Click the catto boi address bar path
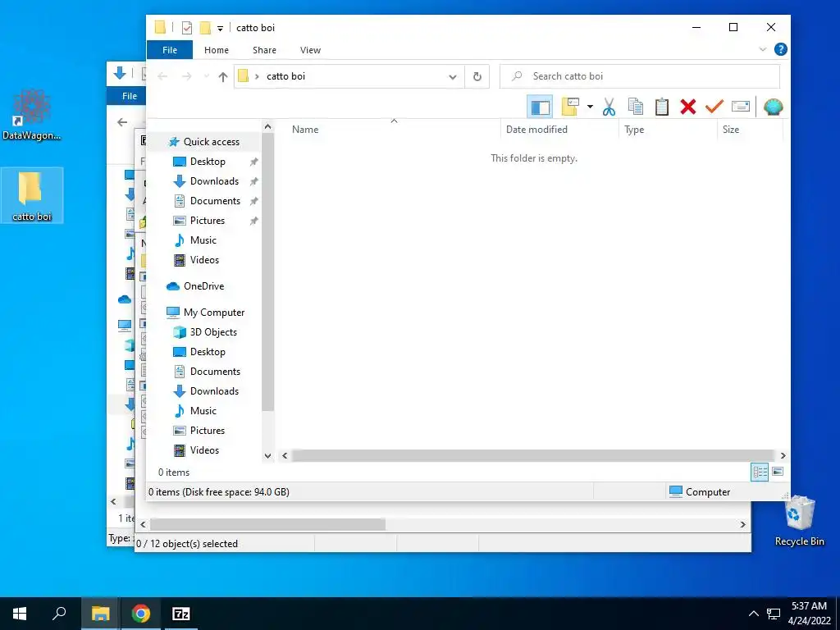This screenshot has height=630, width=840. click(286, 76)
